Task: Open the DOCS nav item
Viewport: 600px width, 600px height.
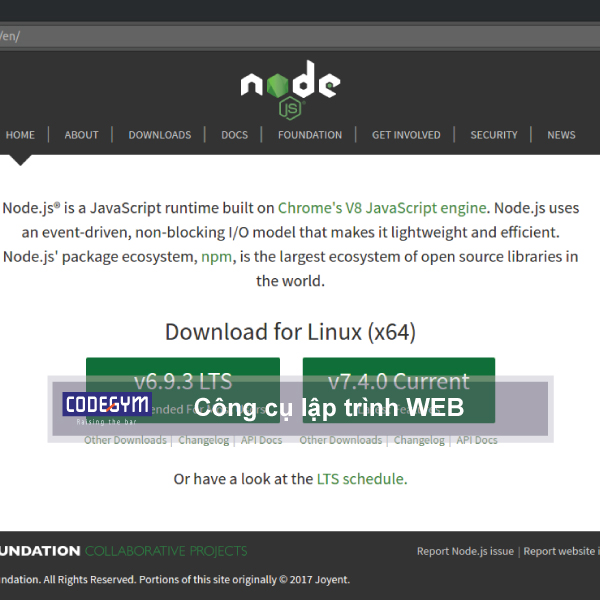Action: pos(235,135)
